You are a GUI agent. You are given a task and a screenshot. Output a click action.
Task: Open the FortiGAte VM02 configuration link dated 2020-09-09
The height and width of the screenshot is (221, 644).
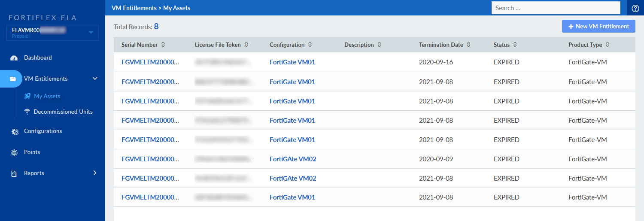click(x=293, y=159)
